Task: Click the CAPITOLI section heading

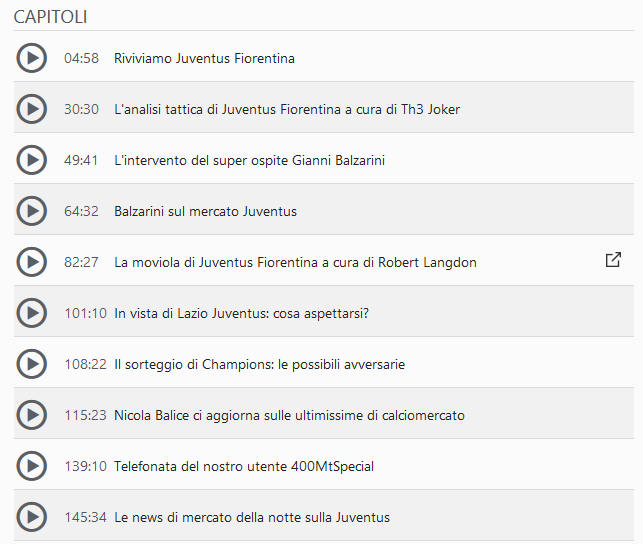Action: [50, 17]
